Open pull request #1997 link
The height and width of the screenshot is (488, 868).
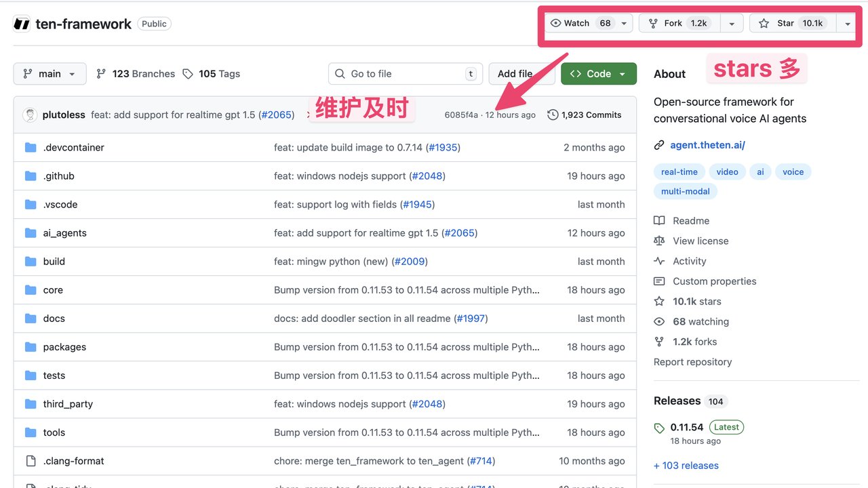click(470, 318)
